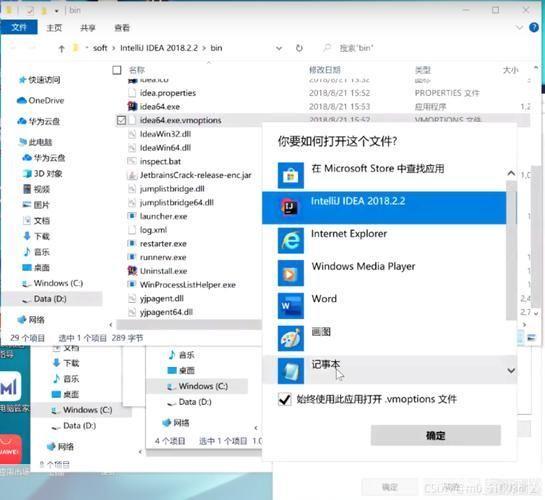This screenshot has height=500, width=545.
Task: Select the idea.properties file
Action: 168,93
